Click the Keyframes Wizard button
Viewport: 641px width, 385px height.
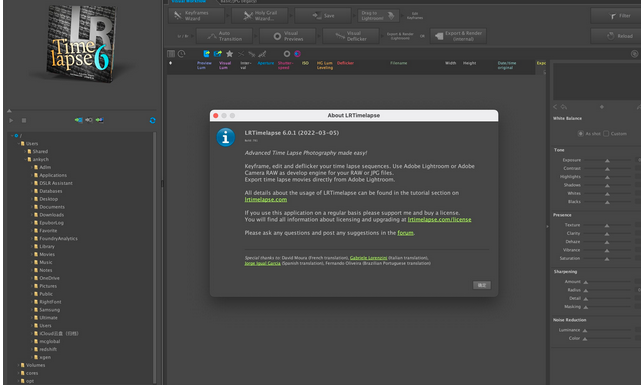196,16
